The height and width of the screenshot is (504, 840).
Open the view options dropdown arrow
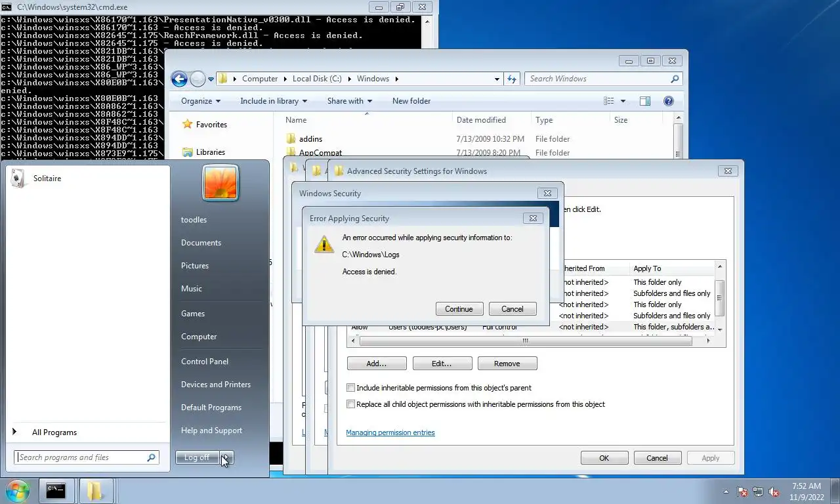click(623, 101)
